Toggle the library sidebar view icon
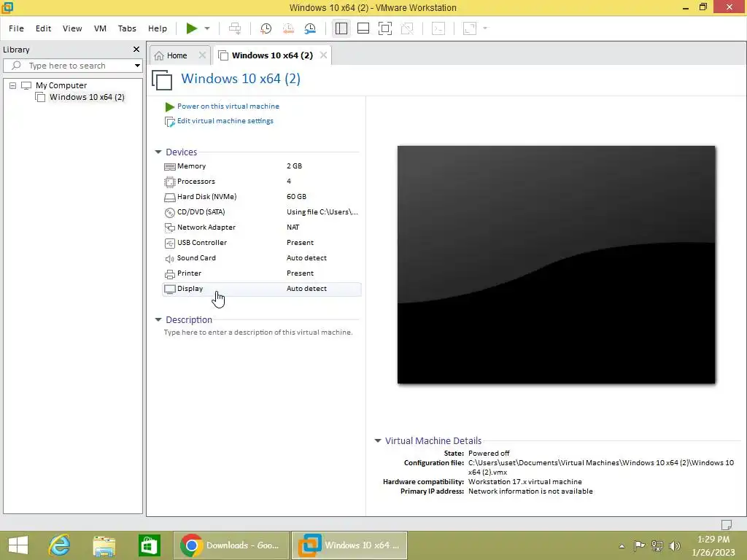This screenshot has width=747, height=560. tap(341, 28)
